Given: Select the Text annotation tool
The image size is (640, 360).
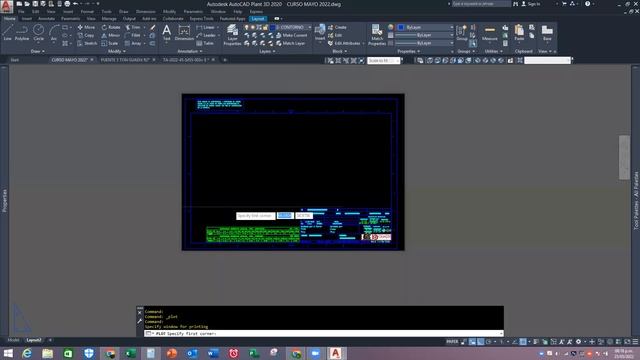Looking at the screenshot, I should tap(167, 32).
